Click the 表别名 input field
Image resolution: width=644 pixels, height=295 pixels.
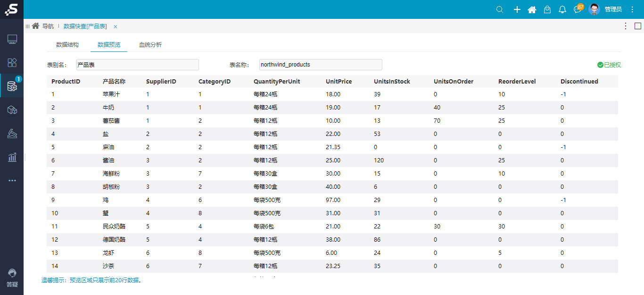click(x=137, y=65)
